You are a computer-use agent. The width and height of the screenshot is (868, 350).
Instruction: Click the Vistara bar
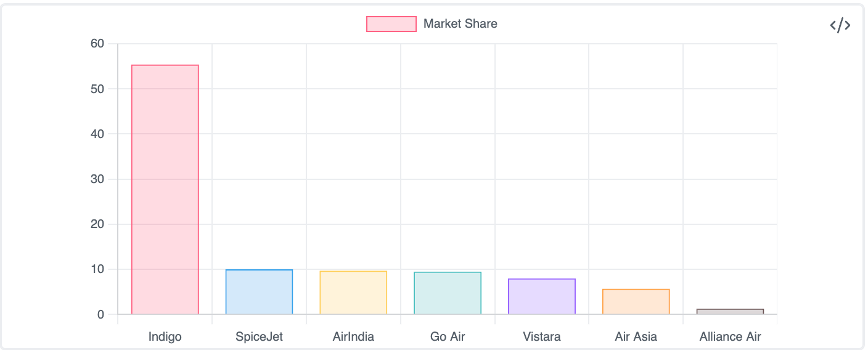(542, 296)
